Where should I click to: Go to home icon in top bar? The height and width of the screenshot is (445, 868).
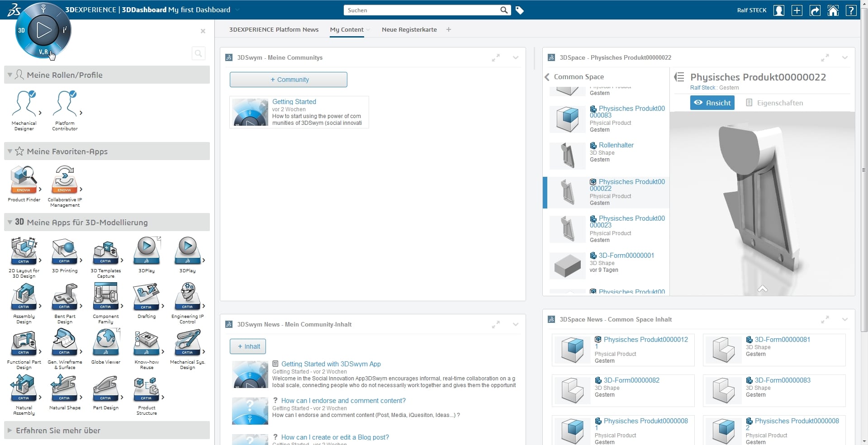[x=833, y=10]
